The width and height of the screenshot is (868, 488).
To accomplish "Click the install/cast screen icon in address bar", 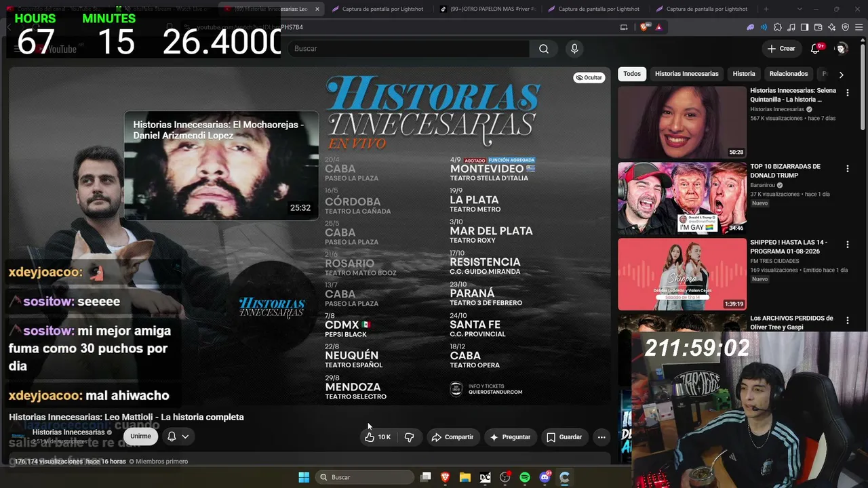I will [624, 27].
